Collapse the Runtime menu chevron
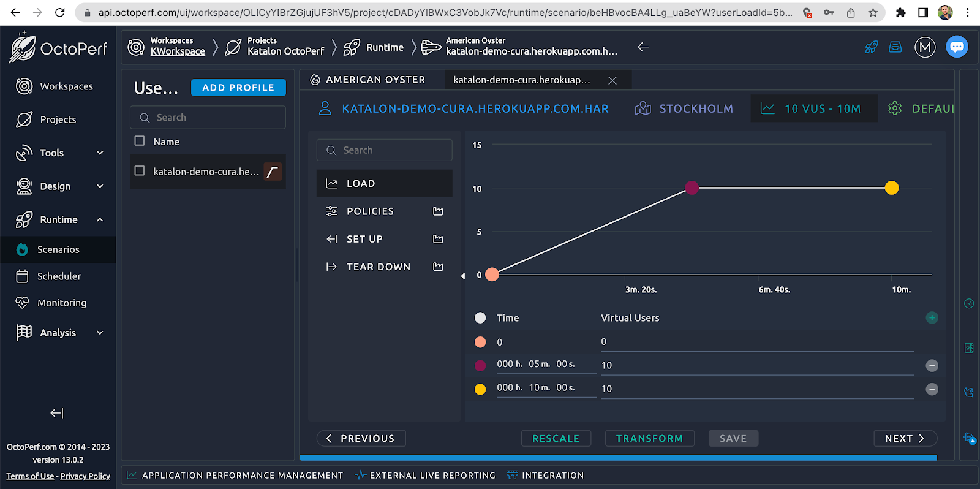The image size is (980, 489). click(x=100, y=219)
